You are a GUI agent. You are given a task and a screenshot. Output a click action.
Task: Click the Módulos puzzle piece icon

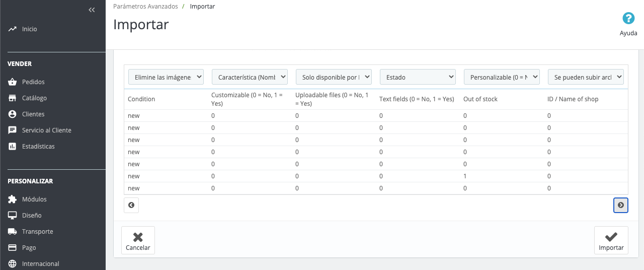[13, 199]
